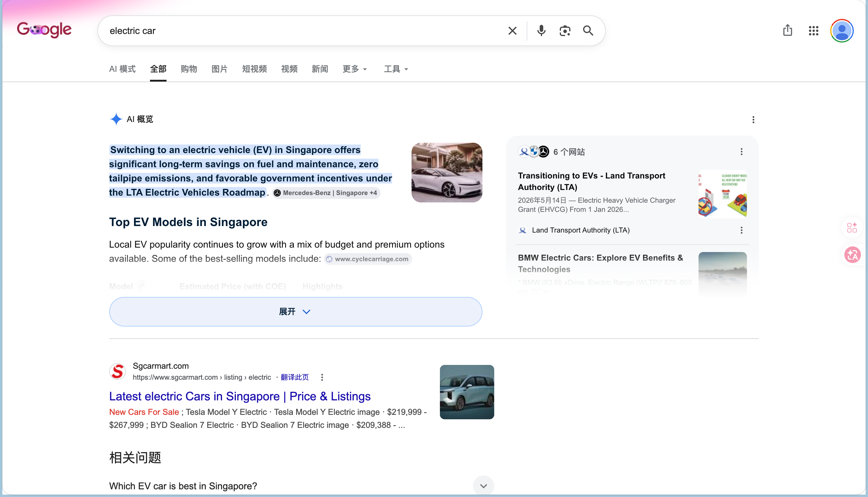Open 'BMW Electric Cars' source link

click(600, 263)
